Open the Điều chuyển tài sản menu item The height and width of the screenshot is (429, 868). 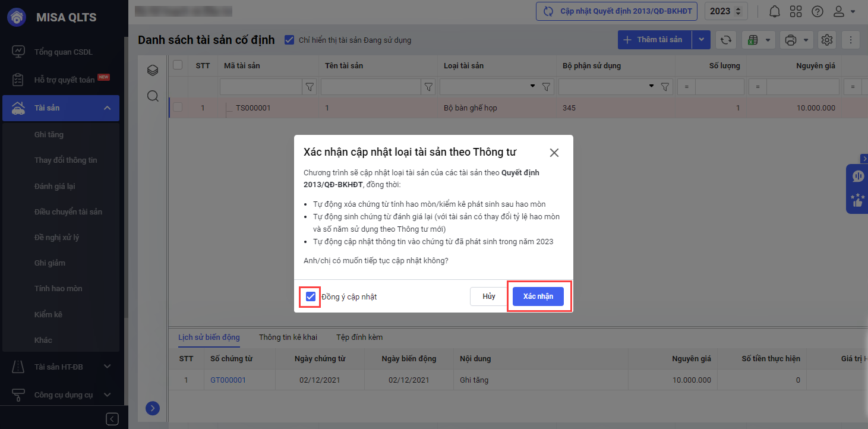(68, 212)
